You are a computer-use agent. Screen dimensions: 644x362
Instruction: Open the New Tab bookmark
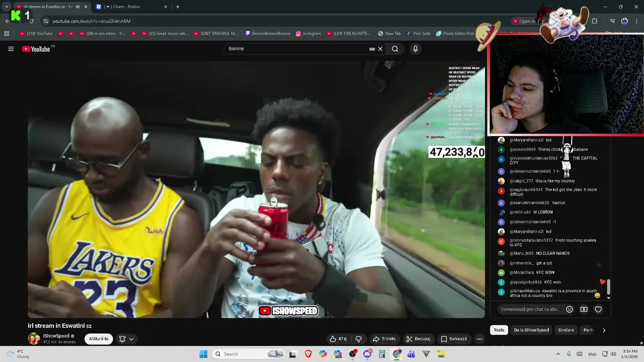coord(389,34)
